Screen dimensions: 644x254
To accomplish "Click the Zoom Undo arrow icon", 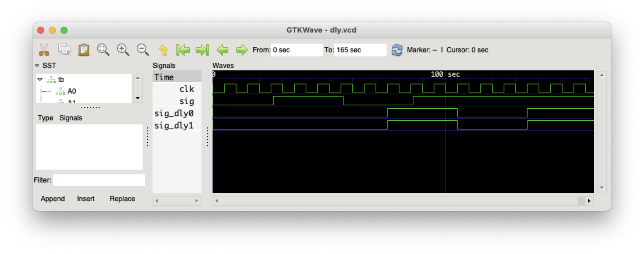I will tap(163, 50).
